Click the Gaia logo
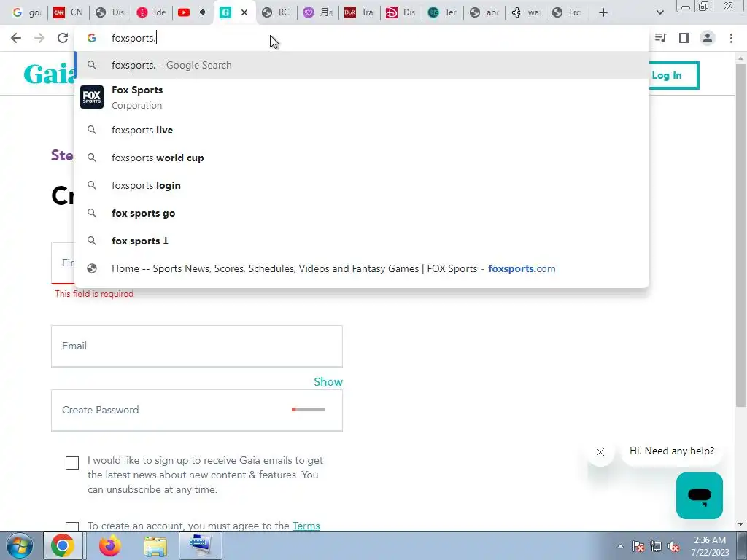Image resolution: width=747 pixels, height=560 pixels. click(x=50, y=74)
